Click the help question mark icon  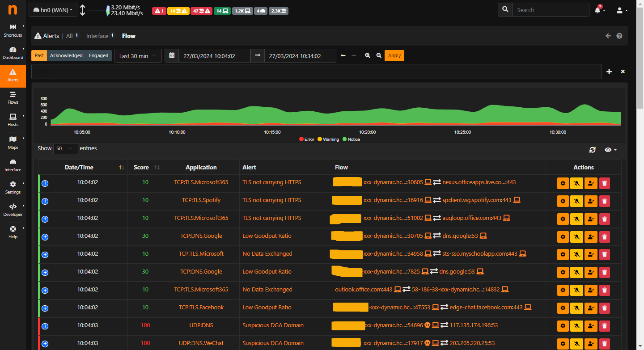(x=619, y=36)
